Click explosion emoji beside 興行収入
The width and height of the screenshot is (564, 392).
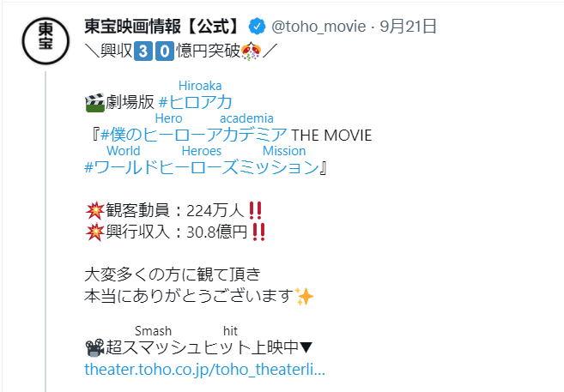pyautogui.click(x=94, y=232)
